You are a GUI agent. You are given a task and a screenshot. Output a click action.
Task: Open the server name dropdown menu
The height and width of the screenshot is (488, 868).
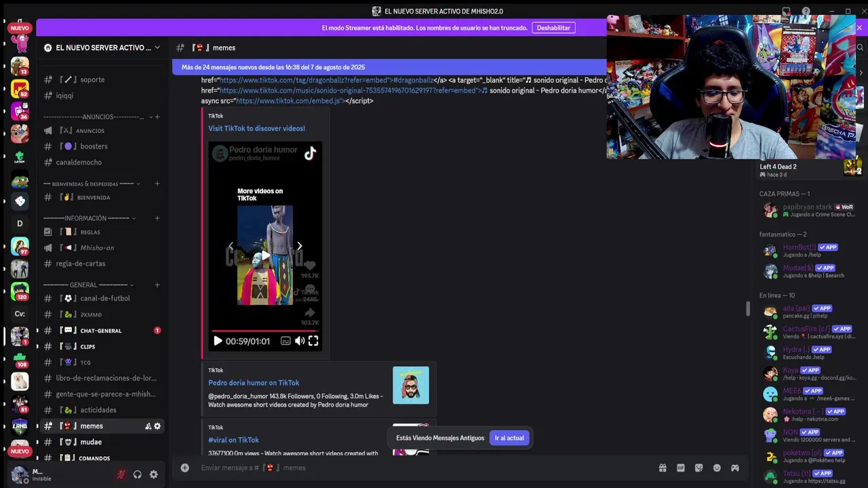coord(157,47)
